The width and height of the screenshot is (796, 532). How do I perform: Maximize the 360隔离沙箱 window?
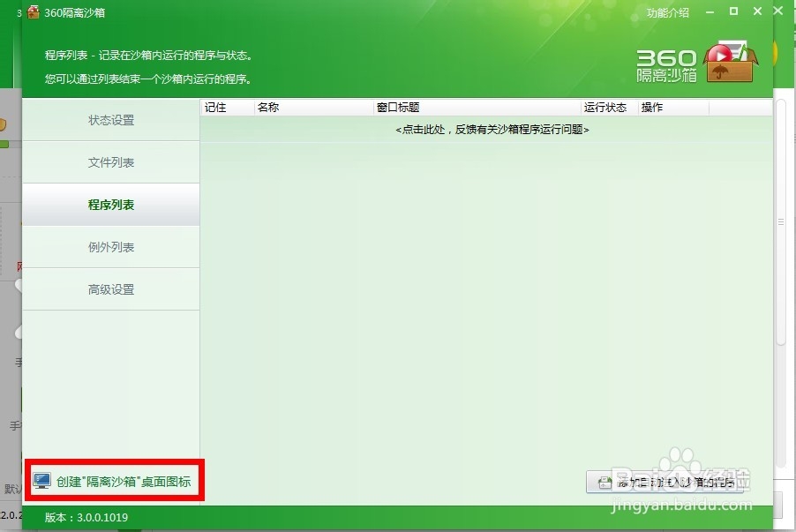(733, 11)
